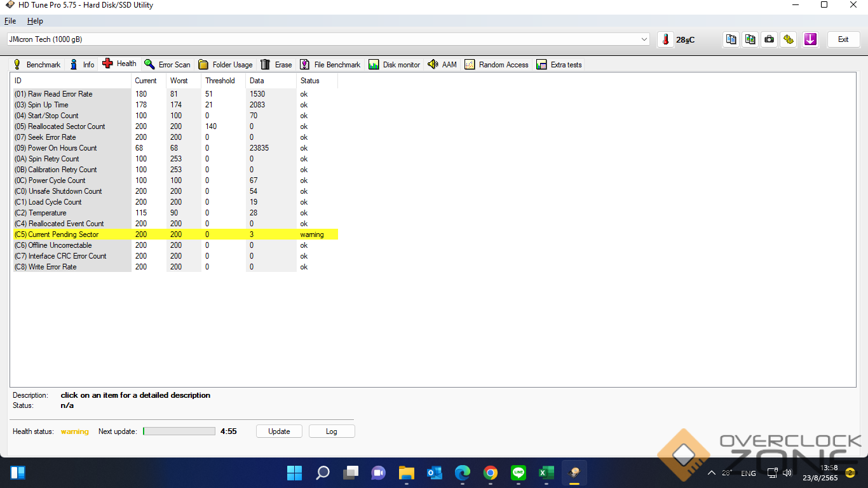Switch to the Extra tests tab
Image resolution: width=868 pixels, height=488 pixels.
click(x=559, y=65)
